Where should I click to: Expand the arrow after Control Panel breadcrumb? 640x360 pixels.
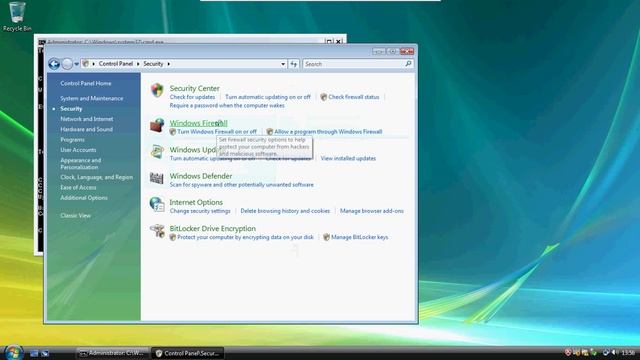click(x=138, y=64)
